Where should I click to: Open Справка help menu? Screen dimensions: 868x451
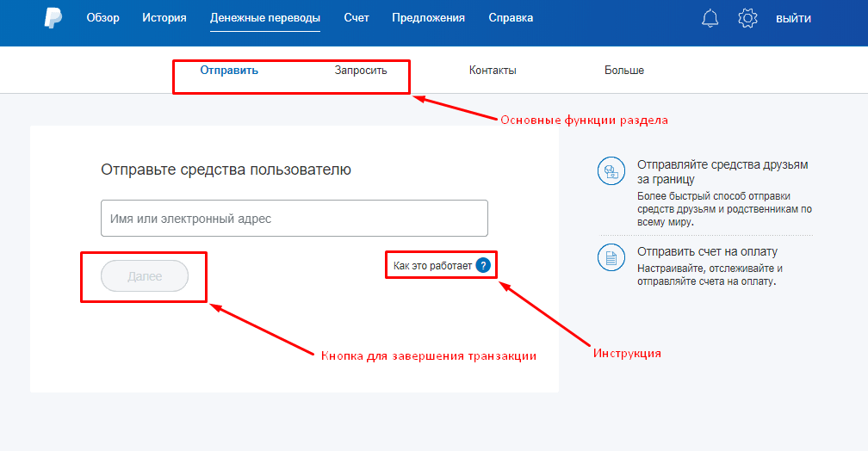pos(511,18)
